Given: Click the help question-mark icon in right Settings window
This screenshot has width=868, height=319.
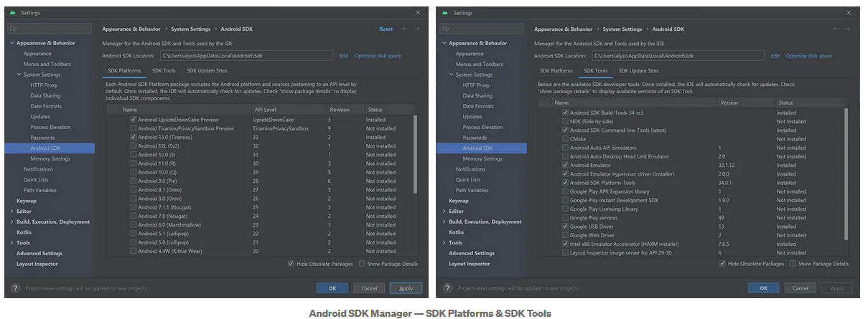Looking at the screenshot, I should [x=447, y=288].
